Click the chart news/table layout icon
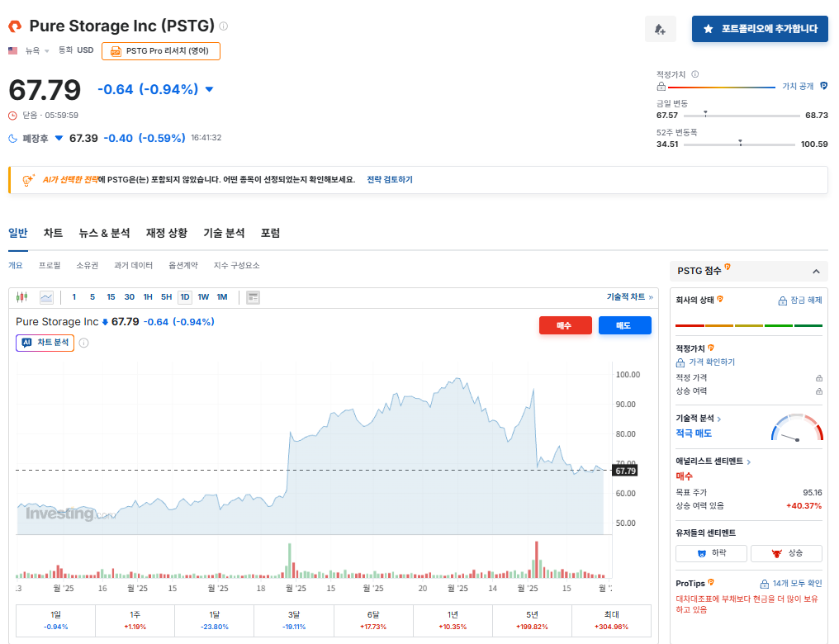The width and height of the screenshot is (839, 644). coord(253,297)
